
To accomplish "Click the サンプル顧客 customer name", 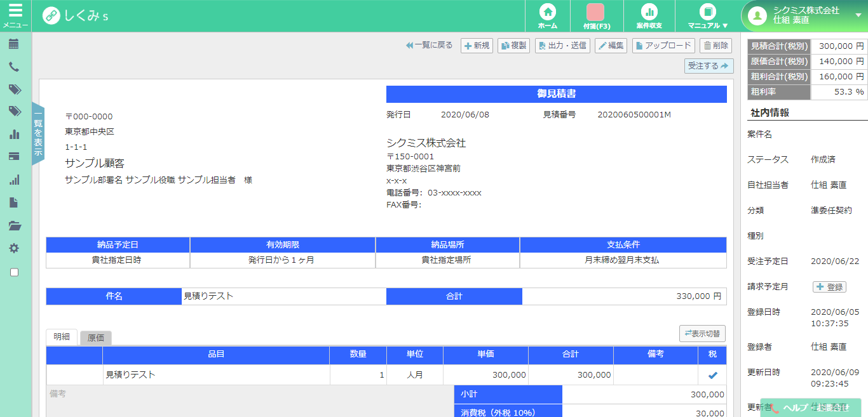I will [x=95, y=163].
